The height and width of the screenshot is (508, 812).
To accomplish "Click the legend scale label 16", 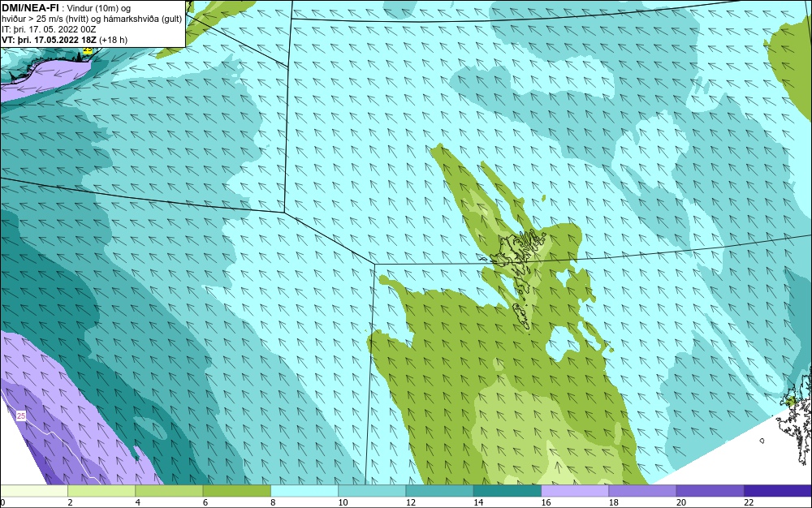I will coord(546,503).
